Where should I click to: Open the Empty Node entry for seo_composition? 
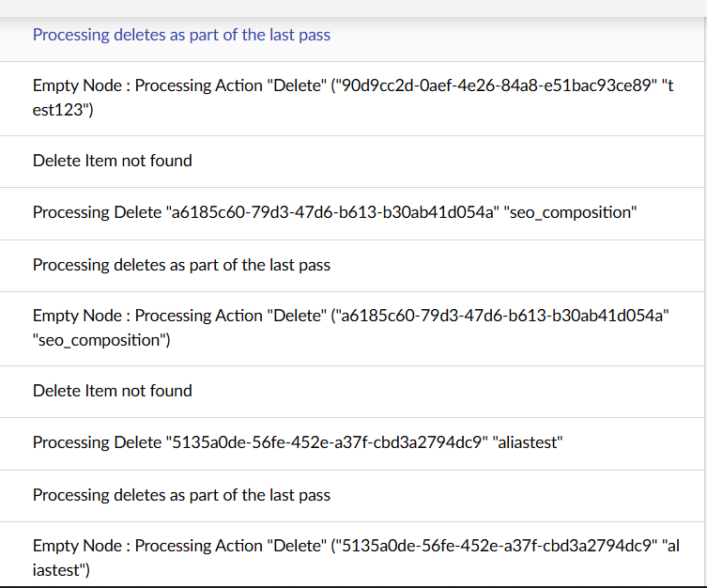[x=352, y=328]
